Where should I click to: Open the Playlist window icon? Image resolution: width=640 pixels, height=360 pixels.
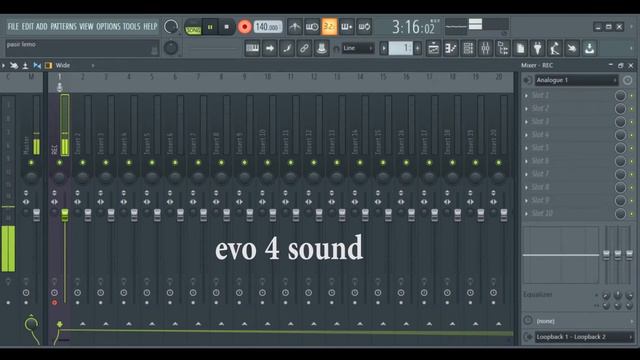tap(433, 49)
